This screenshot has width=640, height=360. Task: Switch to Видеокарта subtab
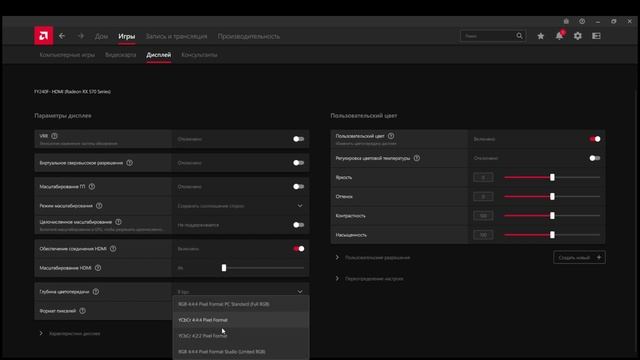tap(120, 55)
